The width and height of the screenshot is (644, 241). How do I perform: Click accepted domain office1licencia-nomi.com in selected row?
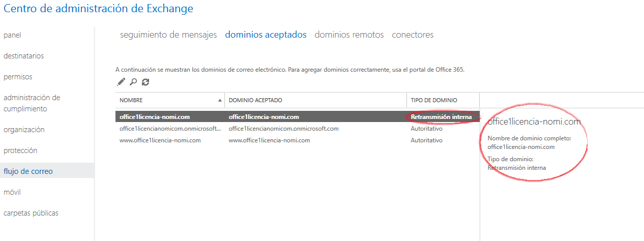[x=264, y=117]
